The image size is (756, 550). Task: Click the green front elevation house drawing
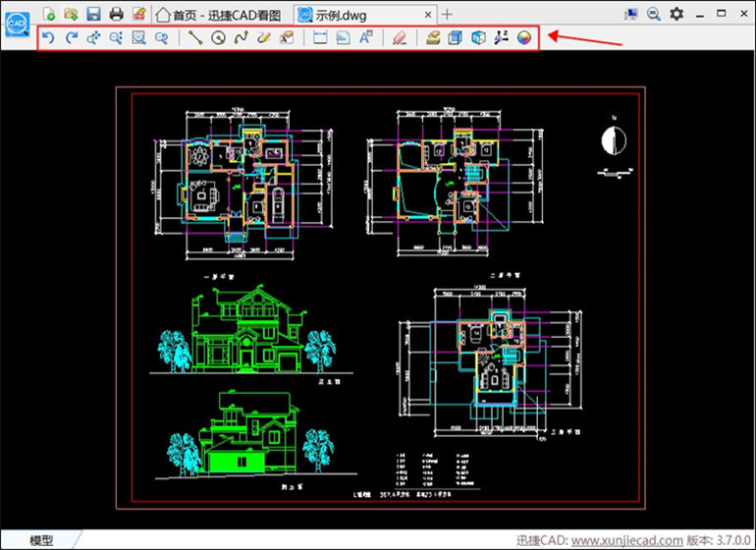pyautogui.click(x=246, y=330)
